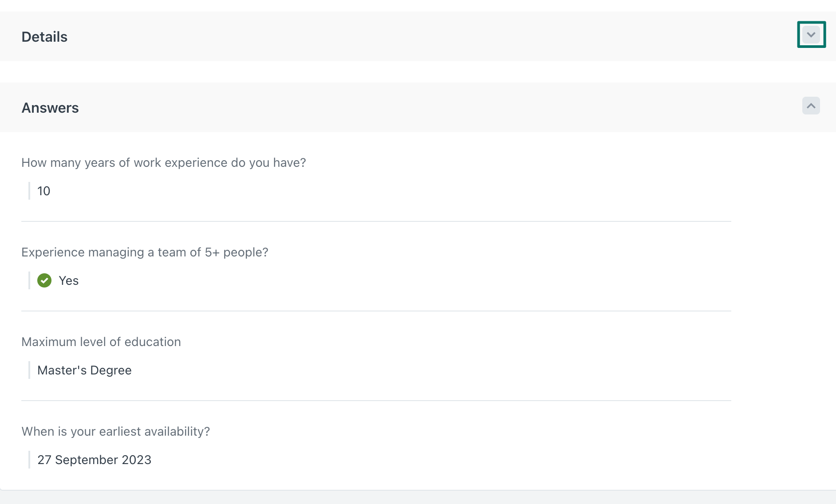Select the Answers header
Screen dimensions: 836x504
point(50,107)
